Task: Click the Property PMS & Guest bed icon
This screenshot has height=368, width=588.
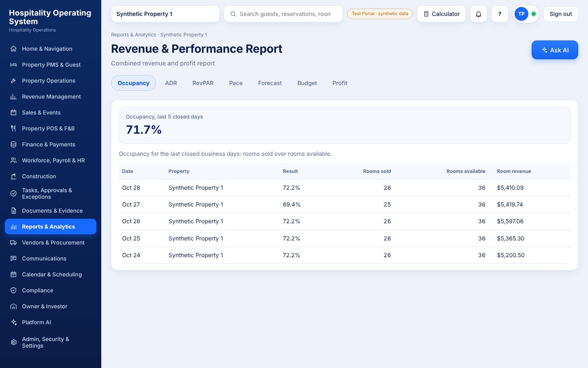Action: point(13,65)
